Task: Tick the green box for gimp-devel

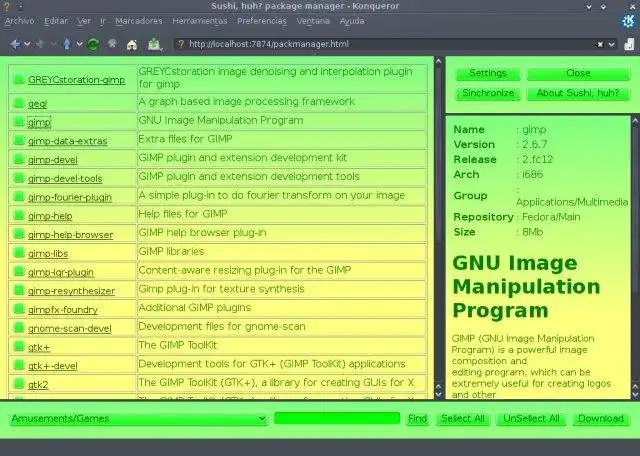Action: 19,159
